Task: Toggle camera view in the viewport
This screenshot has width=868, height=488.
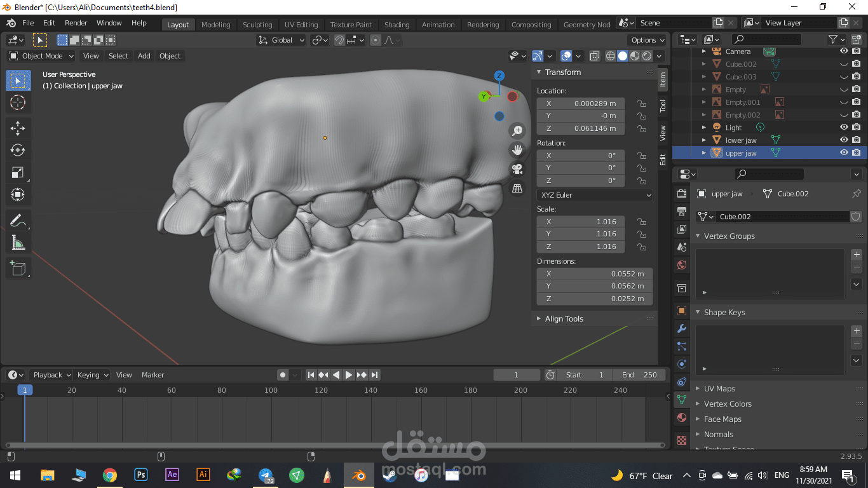Action: tap(517, 169)
